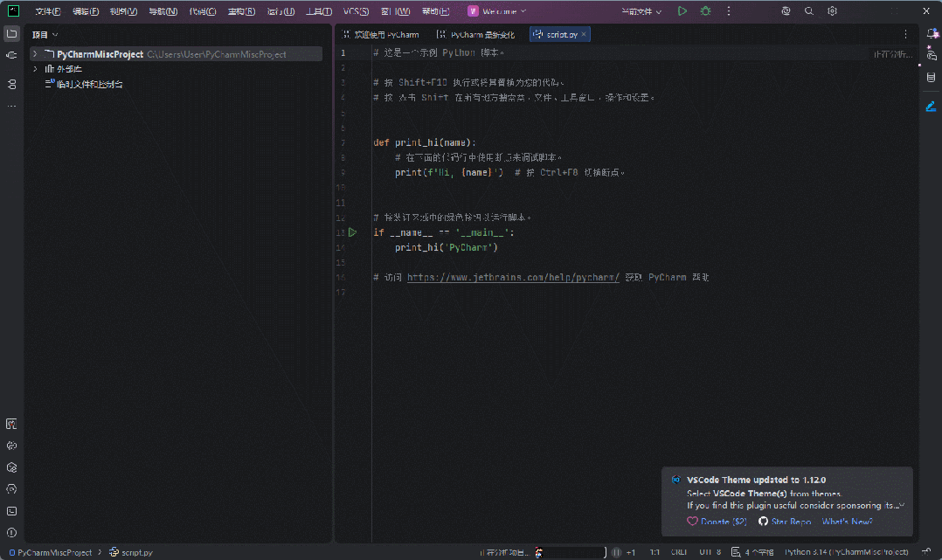Open the Help (H) menu

[435, 11]
